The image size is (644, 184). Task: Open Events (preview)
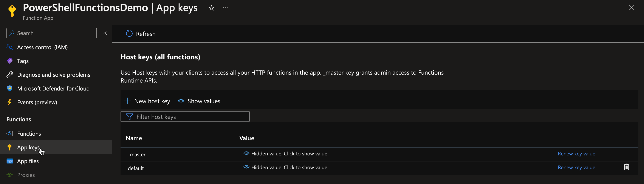[37, 102]
